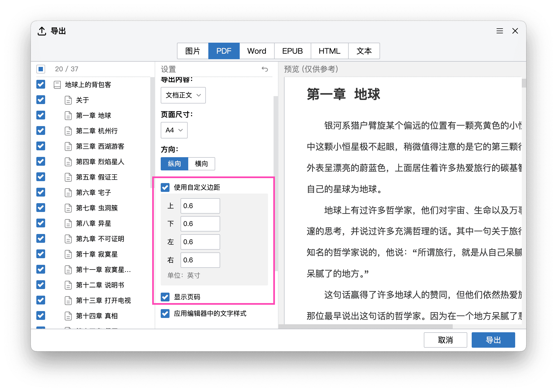Click document icon next to 第八章 异星
This screenshot has height=392, width=557.
click(x=68, y=223)
